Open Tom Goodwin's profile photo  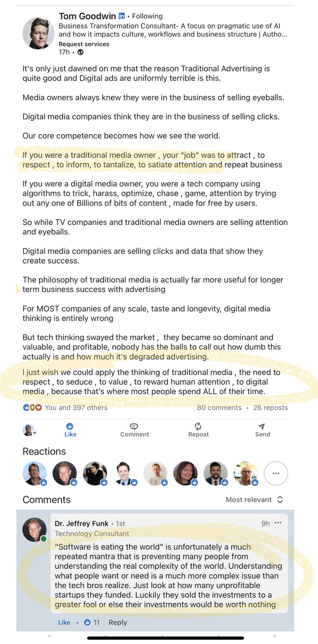38,33
